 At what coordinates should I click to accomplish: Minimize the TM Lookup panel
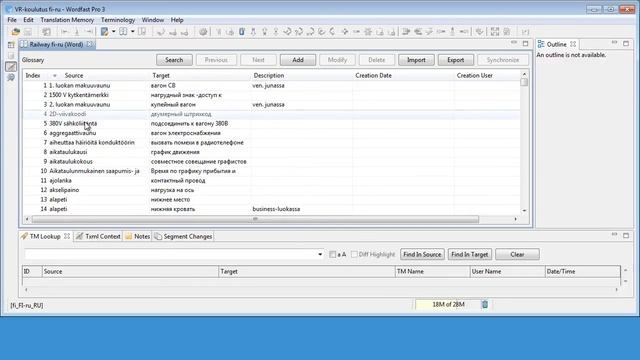(x=614, y=235)
